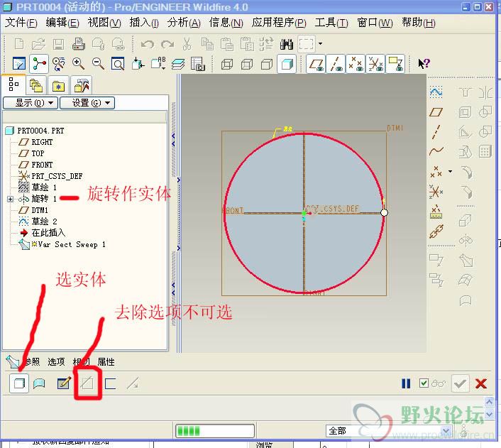
Task: Click the Redo arrow icon
Action: [x=167, y=44]
